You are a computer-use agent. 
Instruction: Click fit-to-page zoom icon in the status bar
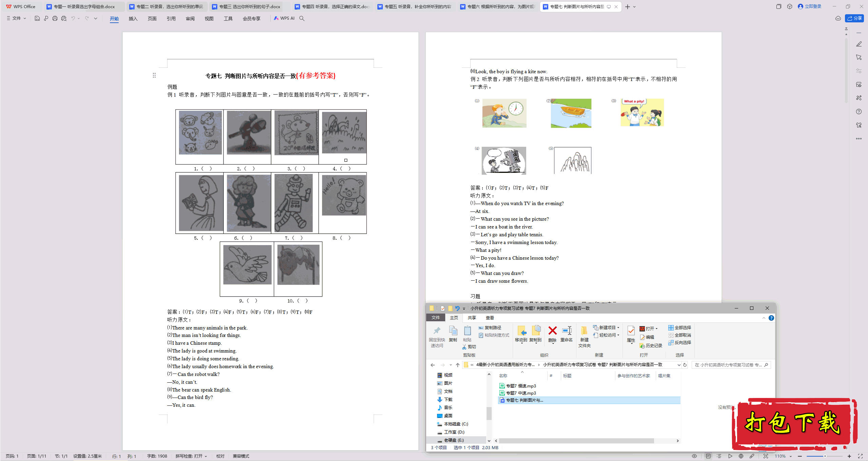[766, 456]
